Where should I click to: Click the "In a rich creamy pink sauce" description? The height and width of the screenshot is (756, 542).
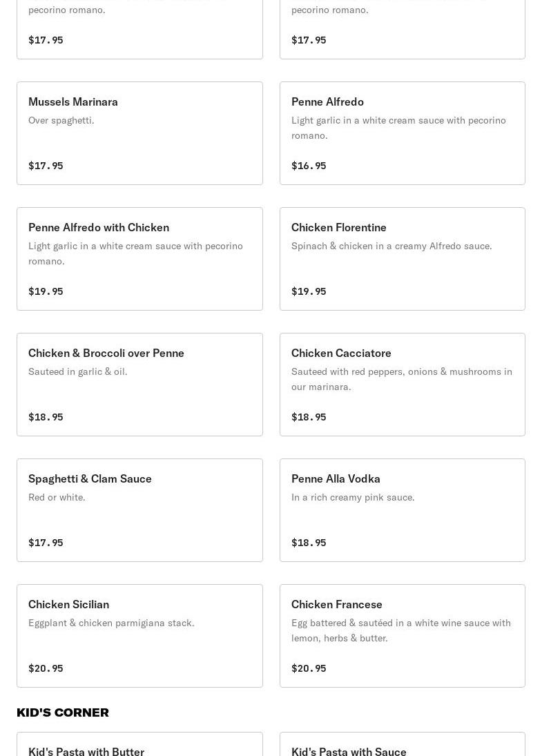point(353,497)
